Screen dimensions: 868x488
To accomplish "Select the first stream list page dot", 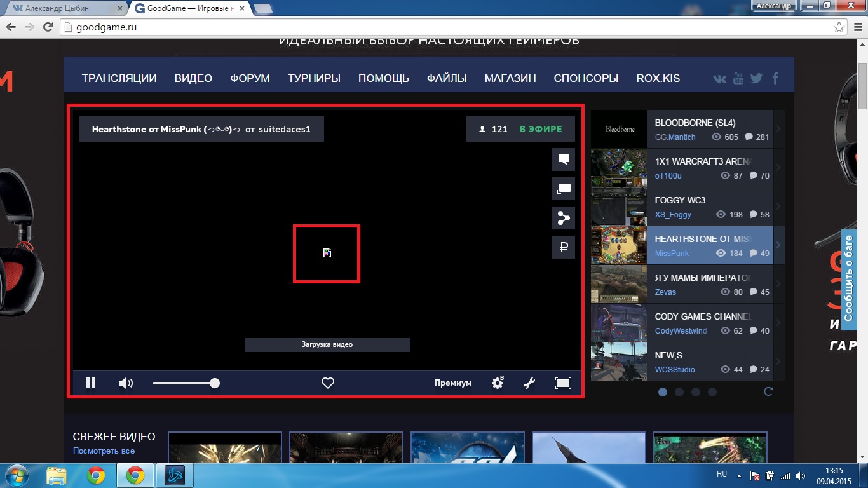I will [663, 392].
